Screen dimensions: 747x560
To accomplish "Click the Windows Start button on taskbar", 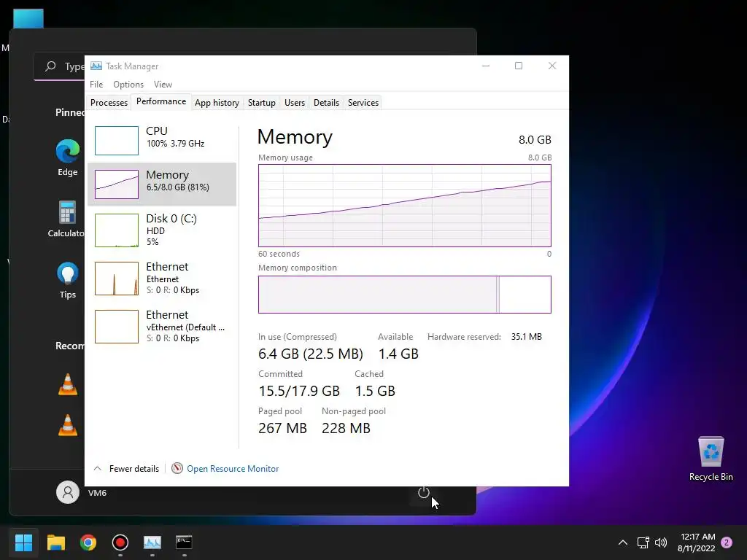I will [23, 542].
